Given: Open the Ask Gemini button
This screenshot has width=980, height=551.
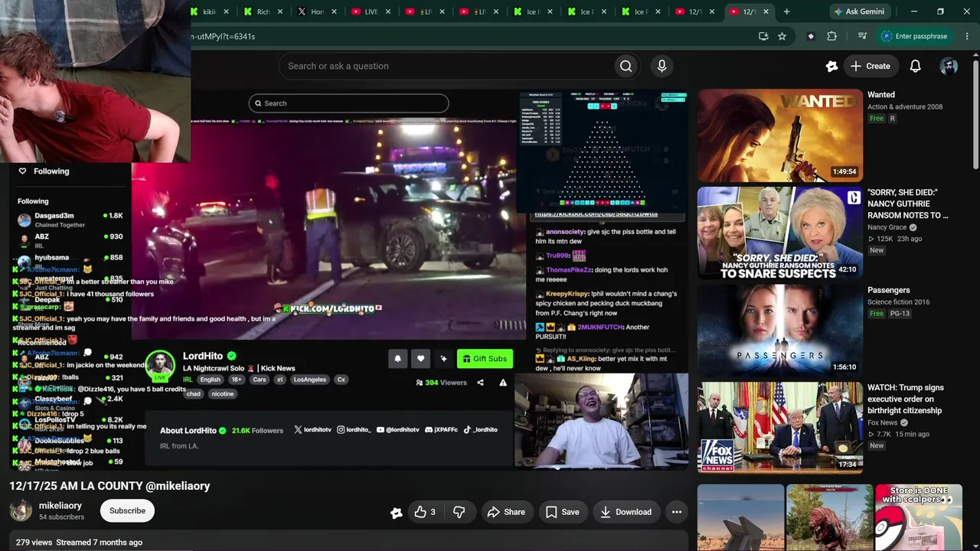Looking at the screenshot, I should pos(859,11).
